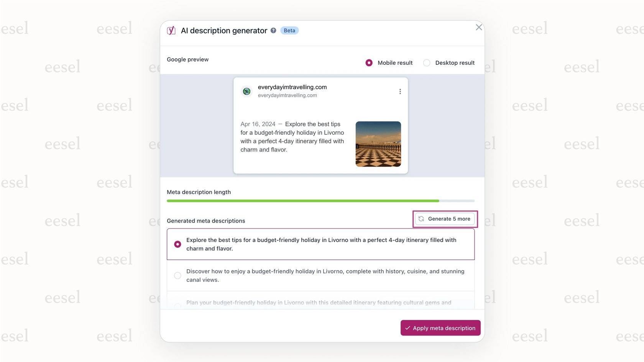Open the three-dot menu in the search preview
Image resolution: width=644 pixels, height=362 pixels.
coord(400,91)
